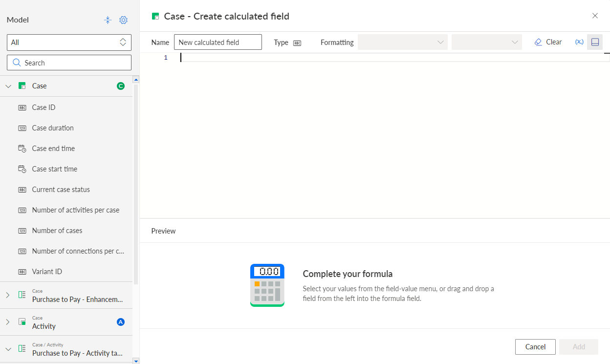Click the calculator illustration in Preview
This screenshot has height=364, width=610.
[267, 285]
